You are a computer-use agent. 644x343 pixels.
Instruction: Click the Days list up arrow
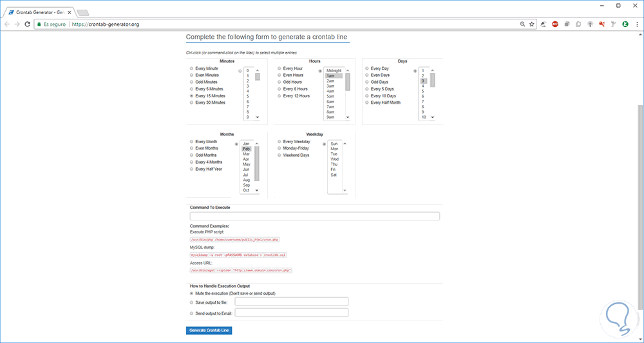[x=433, y=70]
